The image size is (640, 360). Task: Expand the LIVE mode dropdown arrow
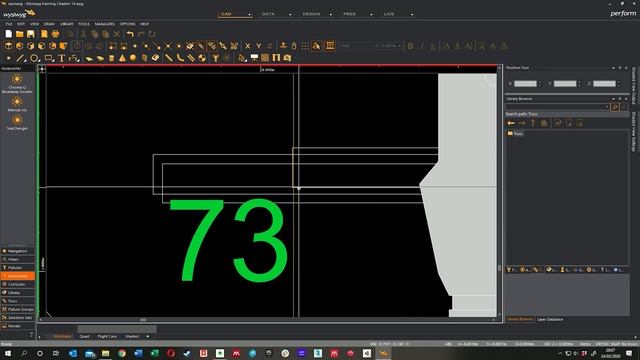(x=412, y=15)
